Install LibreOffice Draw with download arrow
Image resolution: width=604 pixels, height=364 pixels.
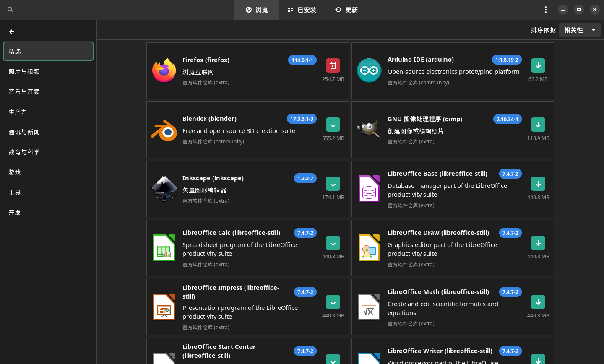538,243
